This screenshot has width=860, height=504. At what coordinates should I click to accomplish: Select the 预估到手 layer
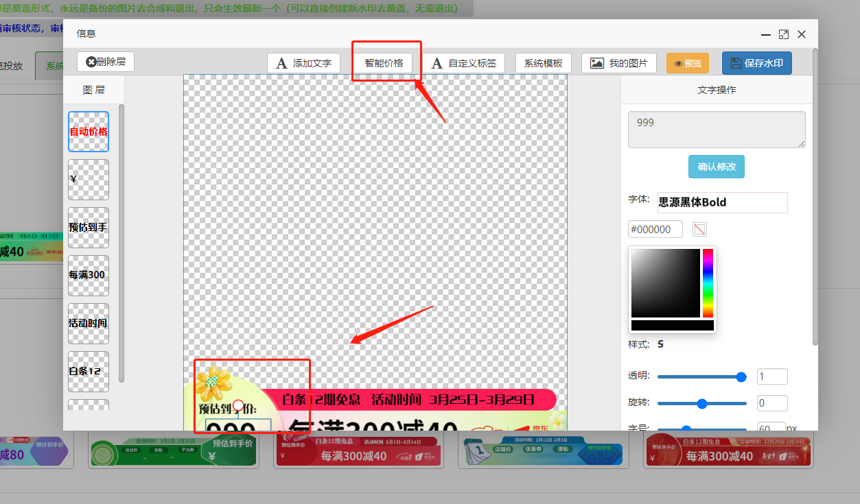click(89, 228)
